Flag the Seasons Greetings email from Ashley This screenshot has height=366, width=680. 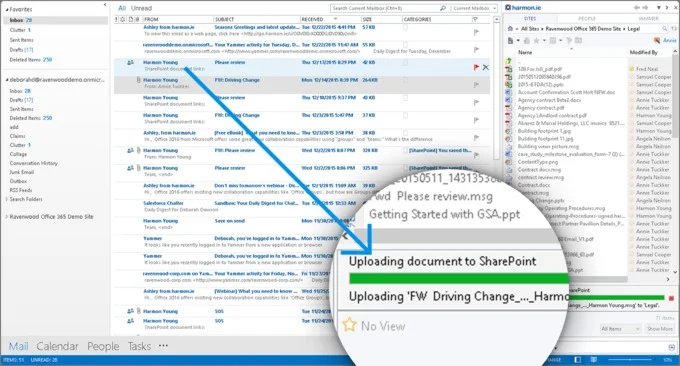[x=476, y=32]
